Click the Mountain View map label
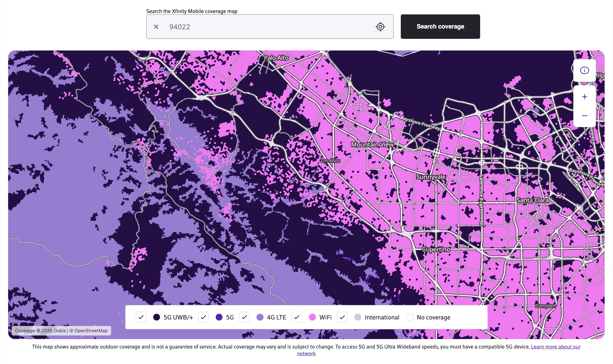 pos(372,145)
